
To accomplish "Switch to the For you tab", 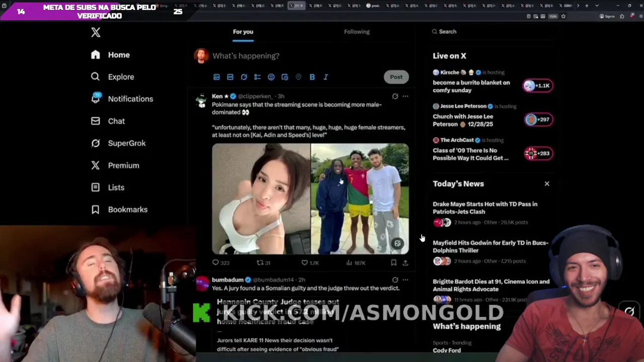I will click(x=243, y=32).
